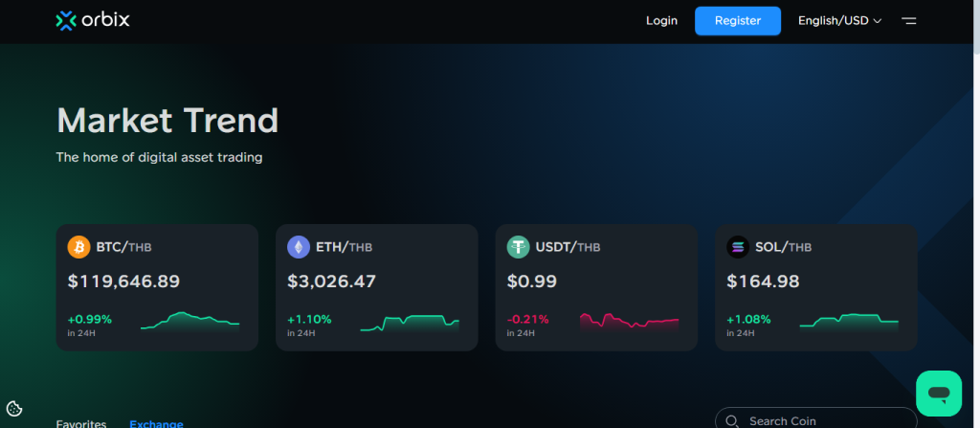Click the Login link
Screen dimensions: 980x428
tap(661, 20)
